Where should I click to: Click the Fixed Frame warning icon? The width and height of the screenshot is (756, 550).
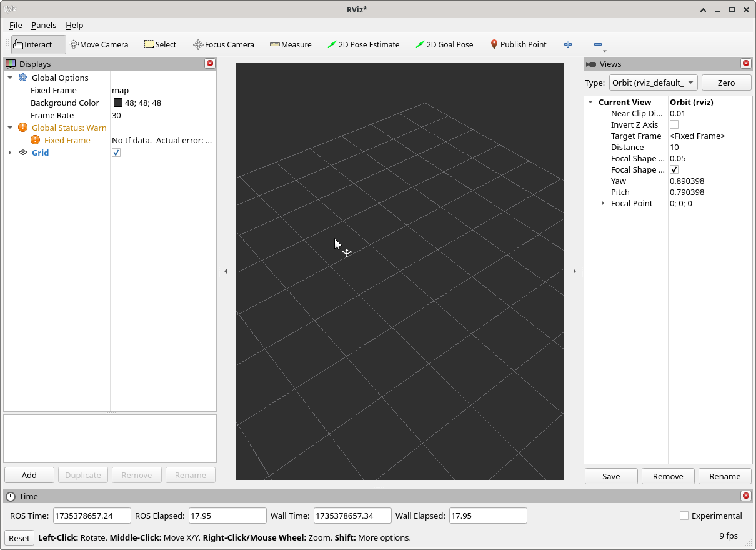[x=35, y=140]
